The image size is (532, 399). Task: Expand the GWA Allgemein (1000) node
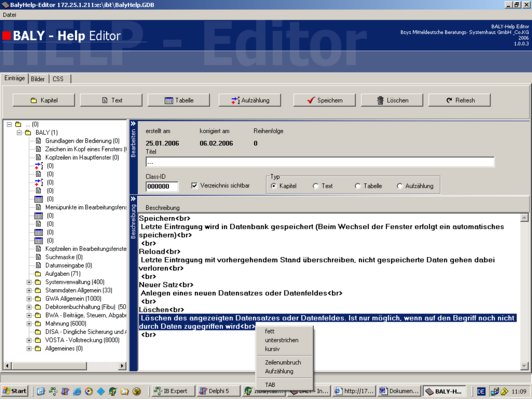coord(29,299)
